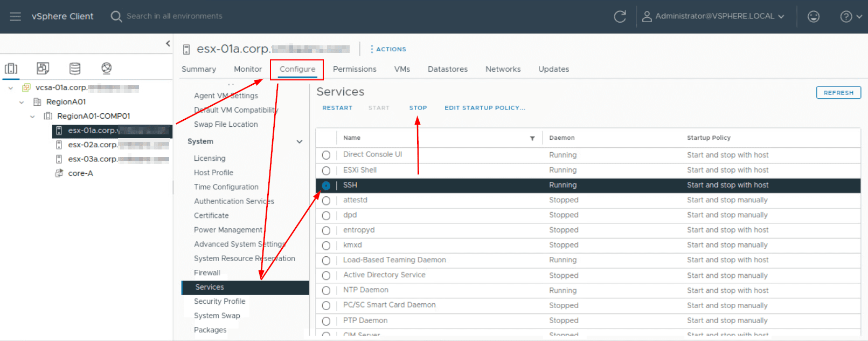Sort by the Startup Policy column header
Image resolution: width=868 pixels, height=341 pixels.
click(x=709, y=138)
